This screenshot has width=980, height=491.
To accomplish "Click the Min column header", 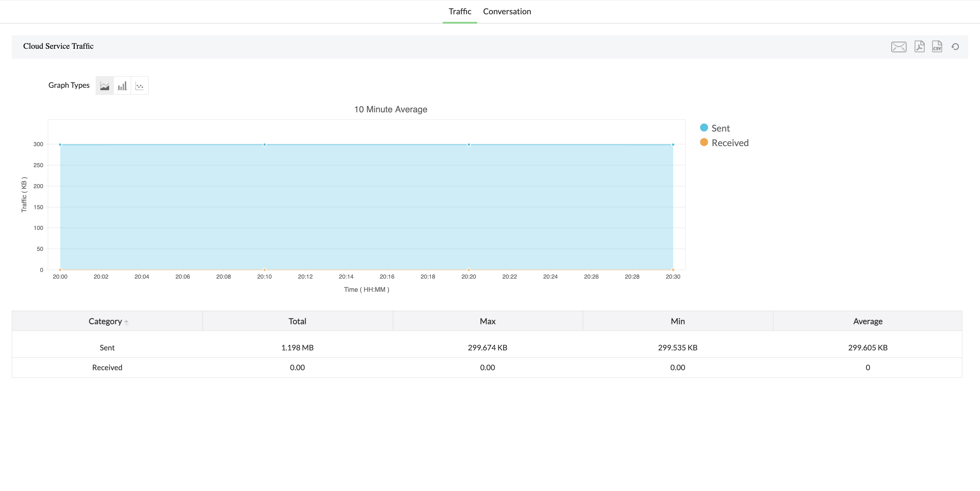I will 678,321.
